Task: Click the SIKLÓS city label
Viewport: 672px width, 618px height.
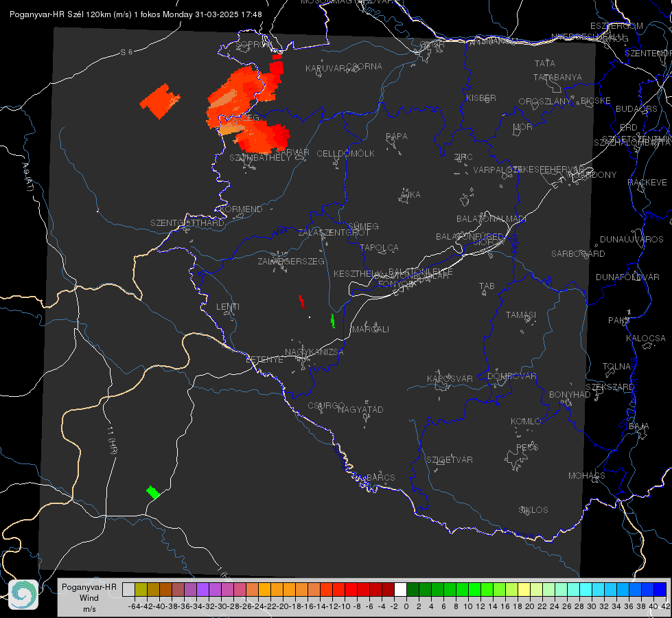Action: pos(533,510)
